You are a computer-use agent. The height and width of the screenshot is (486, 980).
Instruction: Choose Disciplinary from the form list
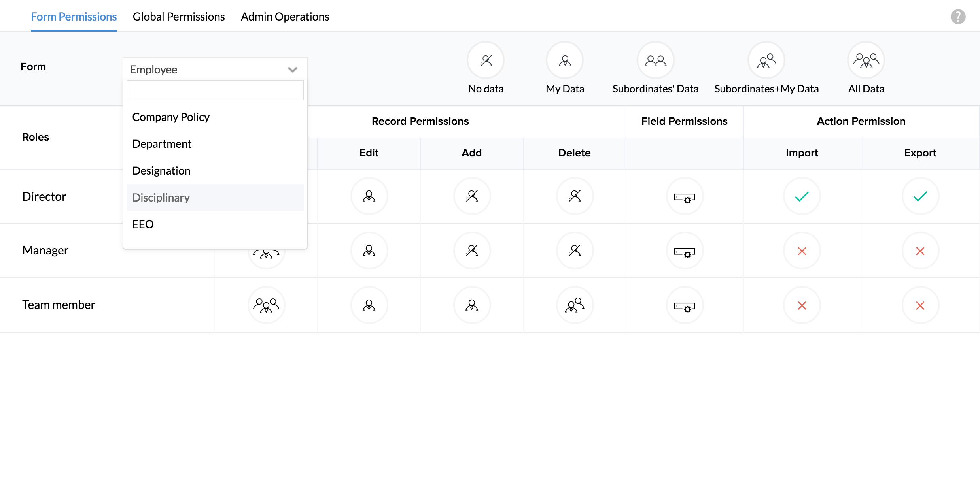click(x=161, y=198)
